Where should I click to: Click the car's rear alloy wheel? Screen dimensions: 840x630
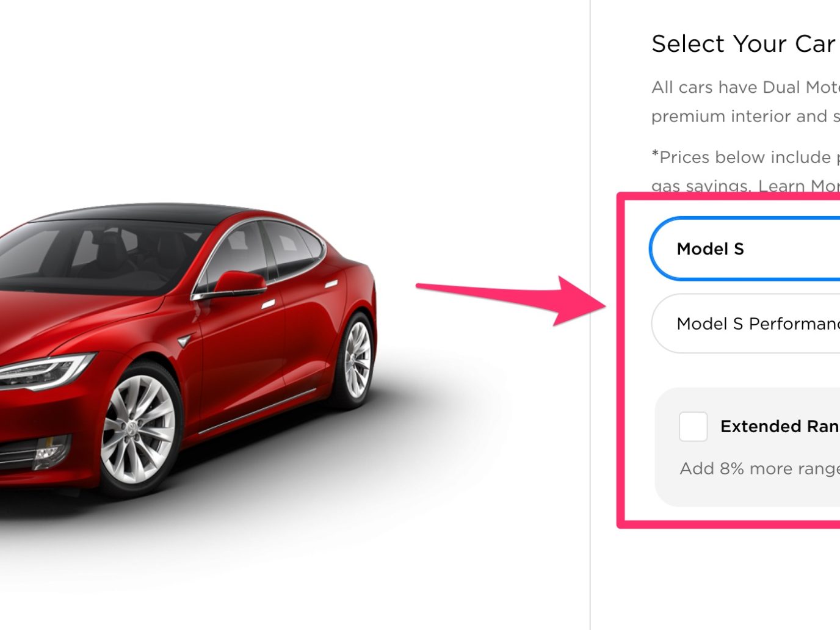pyautogui.click(x=357, y=360)
